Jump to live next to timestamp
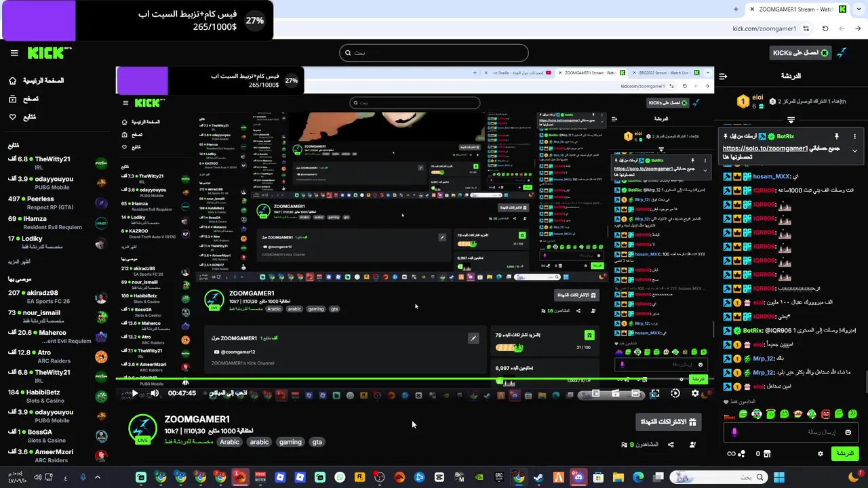The width and height of the screenshot is (868, 488). (228, 393)
